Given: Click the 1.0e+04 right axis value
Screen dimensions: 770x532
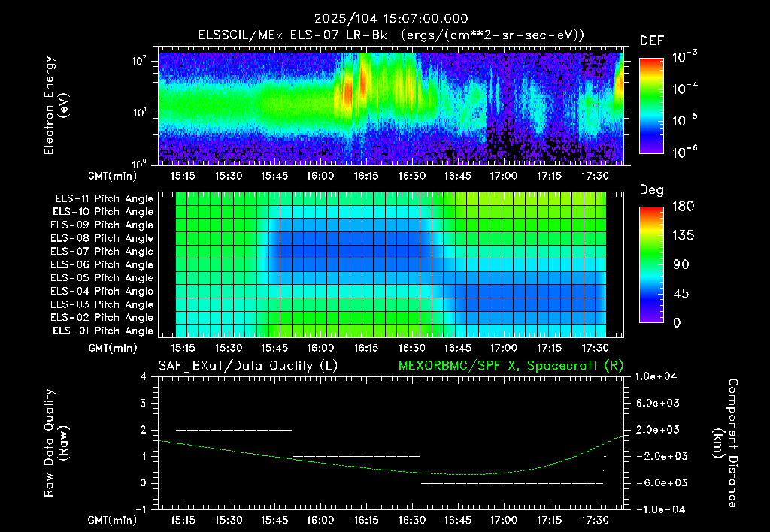Looking at the screenshot, I should [x=656, y=377].
